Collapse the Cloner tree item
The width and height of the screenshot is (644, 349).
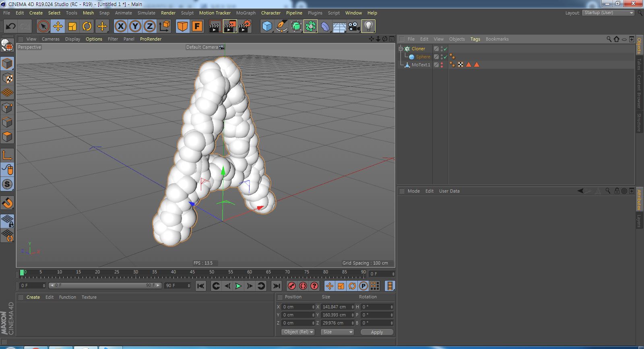click(401, 49)
